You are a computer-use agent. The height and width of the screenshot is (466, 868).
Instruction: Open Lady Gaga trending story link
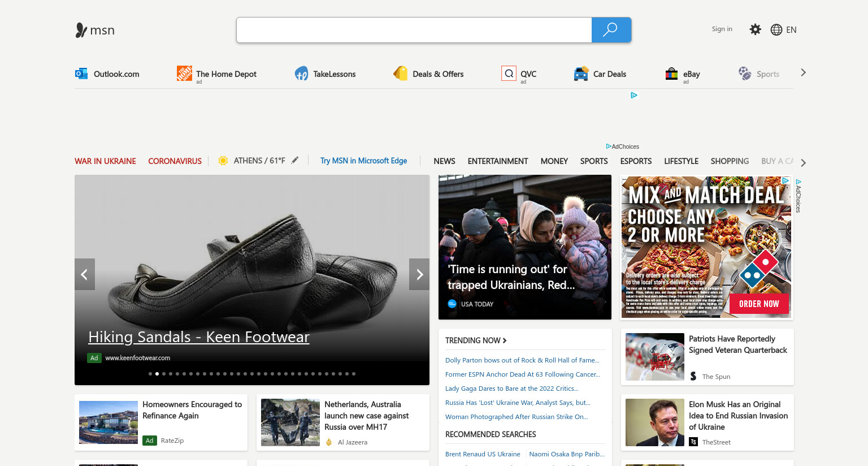point(512,389)
